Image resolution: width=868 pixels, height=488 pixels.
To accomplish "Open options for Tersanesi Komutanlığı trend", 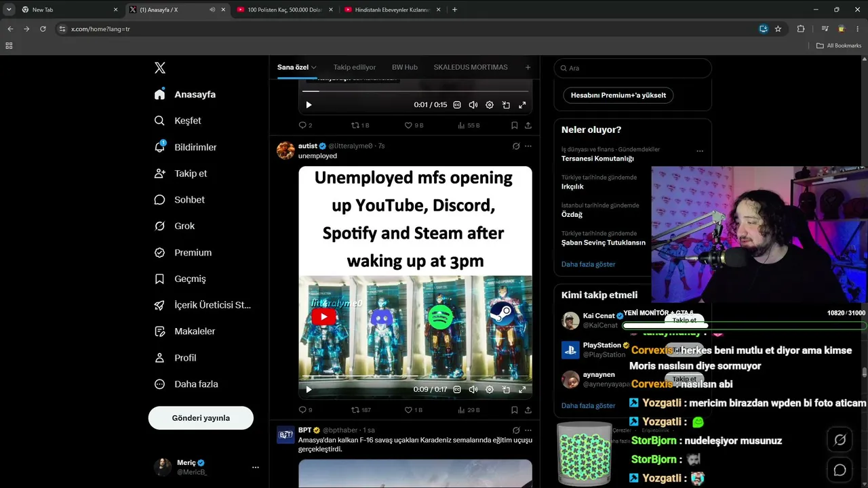I will click(700, 150).
